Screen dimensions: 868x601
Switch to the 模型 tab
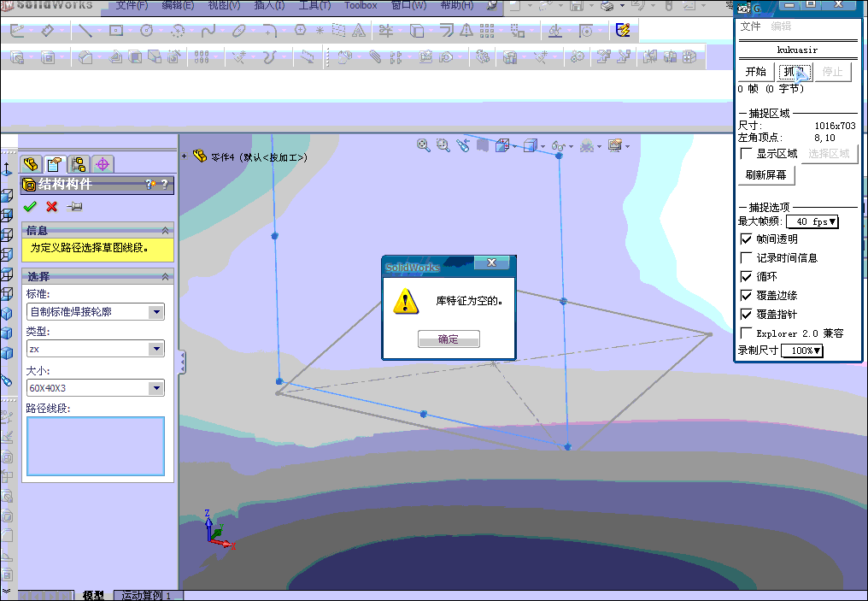[x=93, y=596]
